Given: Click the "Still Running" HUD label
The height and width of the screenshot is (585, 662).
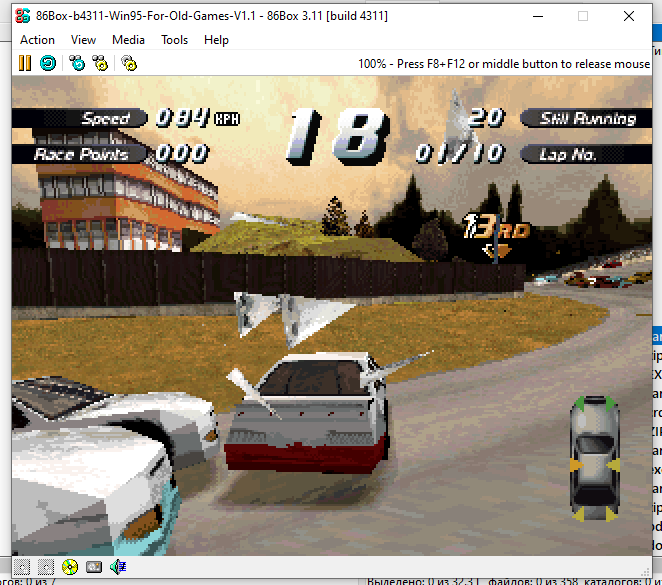Looking at the screenshot, I should (588, 119).
